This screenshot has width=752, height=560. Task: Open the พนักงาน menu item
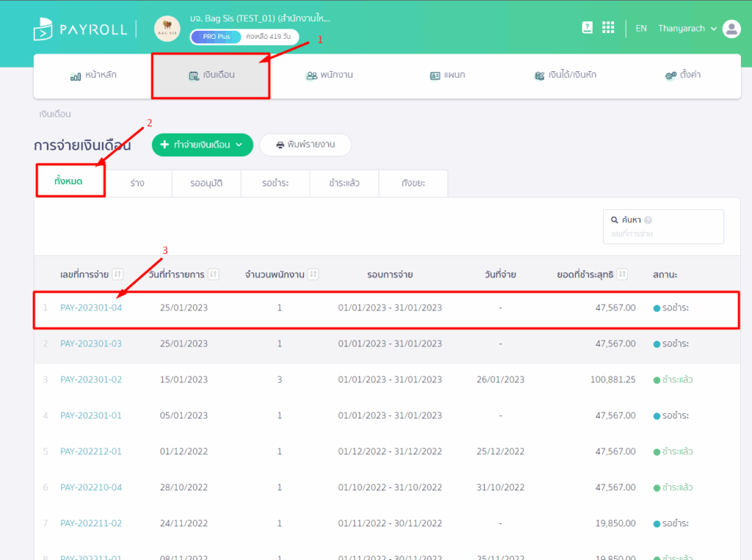[x=330, y=75]
